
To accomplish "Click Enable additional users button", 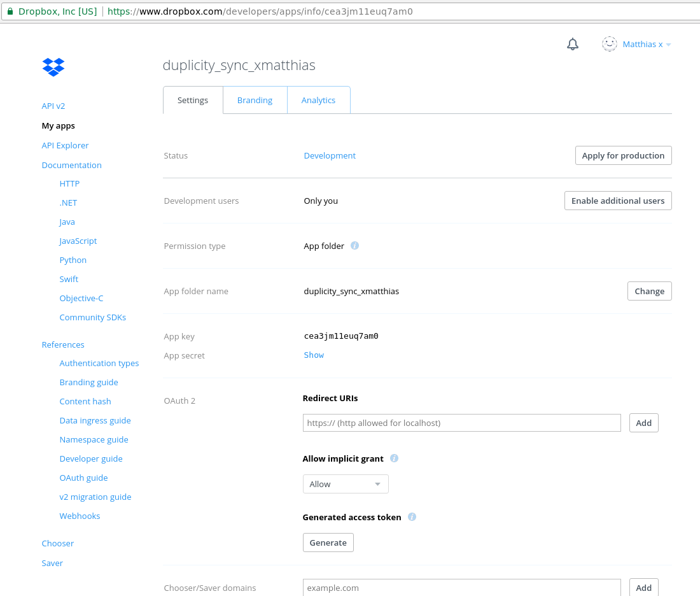I will tap(618, 201).
